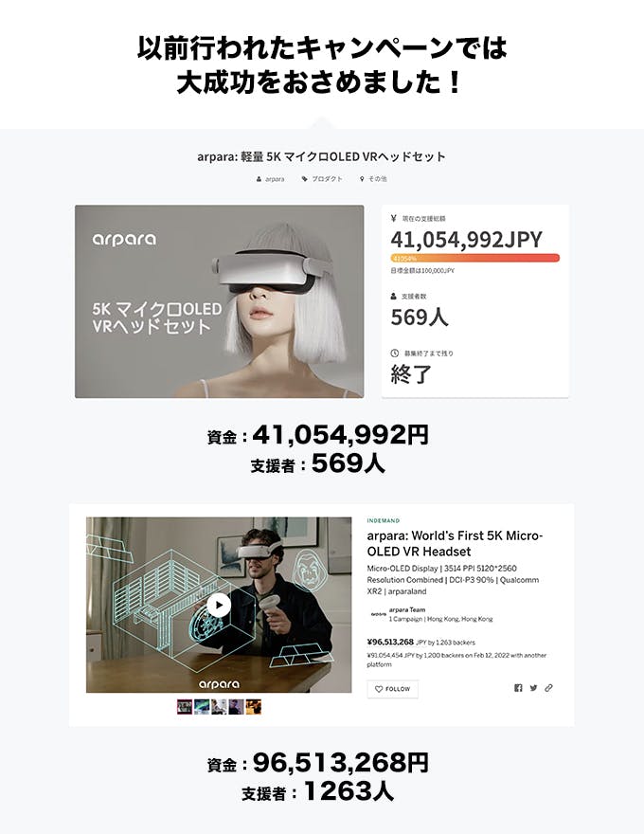Share via the Twitter icon
This screenshot has height=834, width=644.
point(533,688)
